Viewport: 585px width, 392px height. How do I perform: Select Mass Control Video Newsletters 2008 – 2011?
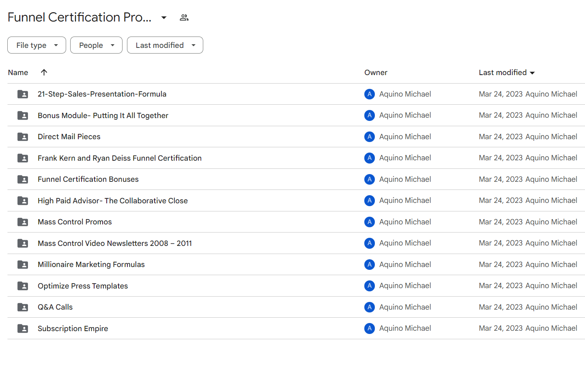(x=115, y=243)
